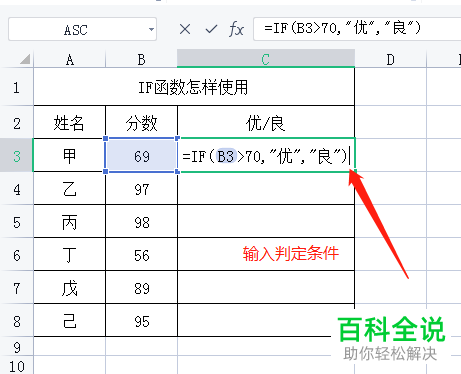Select the cell containing 丙
This screenshot has height=374, width=461.
[x=69, y=222]
